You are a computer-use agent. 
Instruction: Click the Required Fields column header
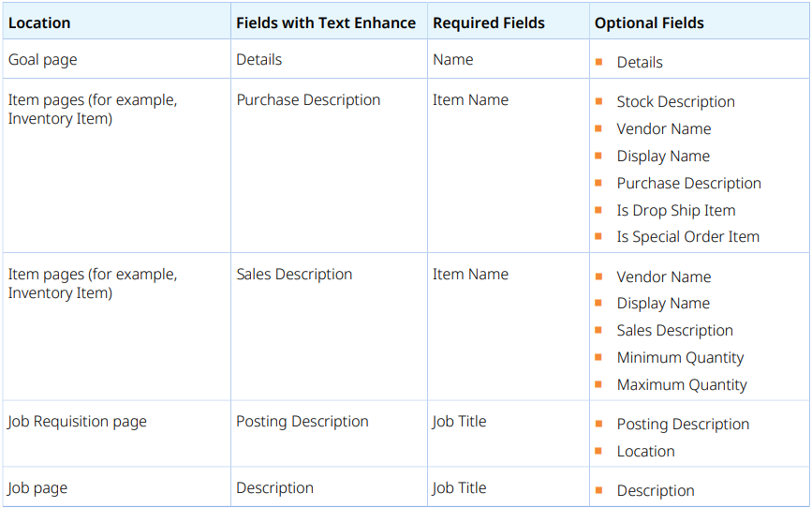pyautogui.click(x=488, y=22)
